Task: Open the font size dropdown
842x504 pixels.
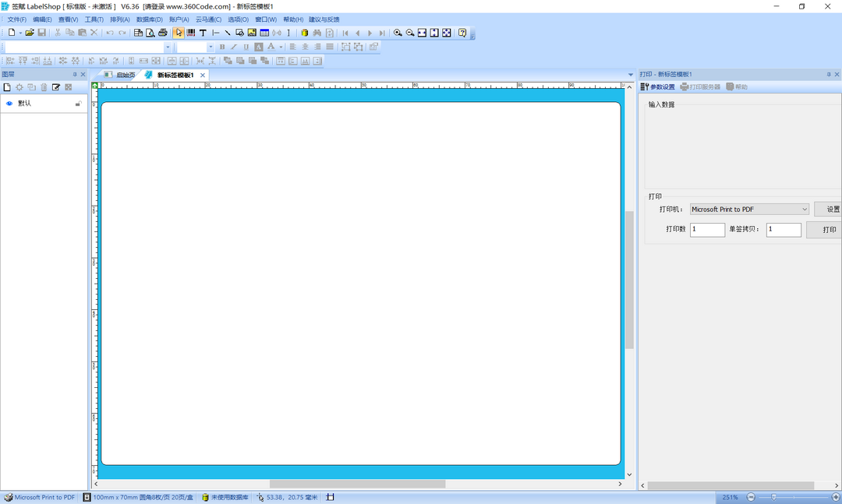Action: 210,48
